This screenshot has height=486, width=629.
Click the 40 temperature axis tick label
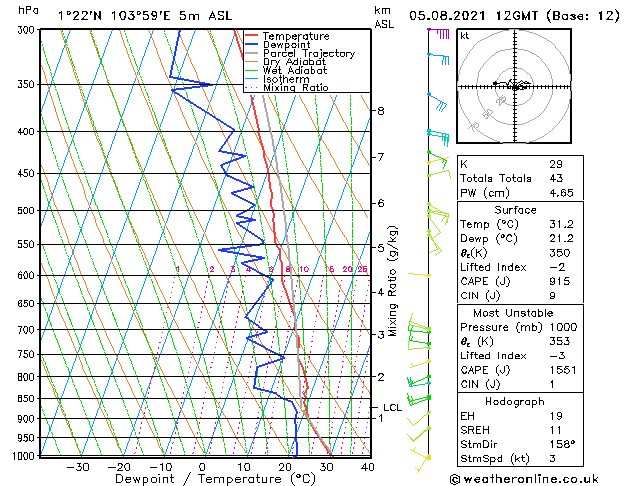(x=367, y=467)
